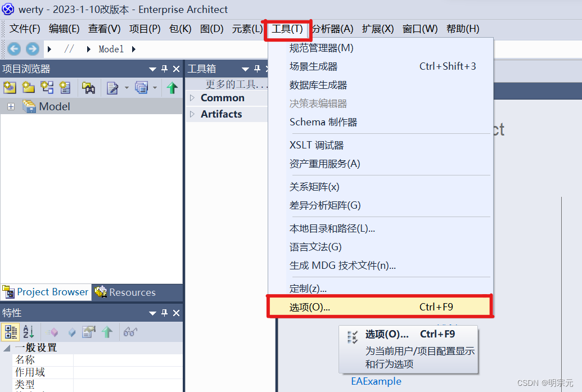The width and height of the screenshot is (582, 392).
Task: Close the 项目浏览器 panel
Action: [x=177, y=69]
